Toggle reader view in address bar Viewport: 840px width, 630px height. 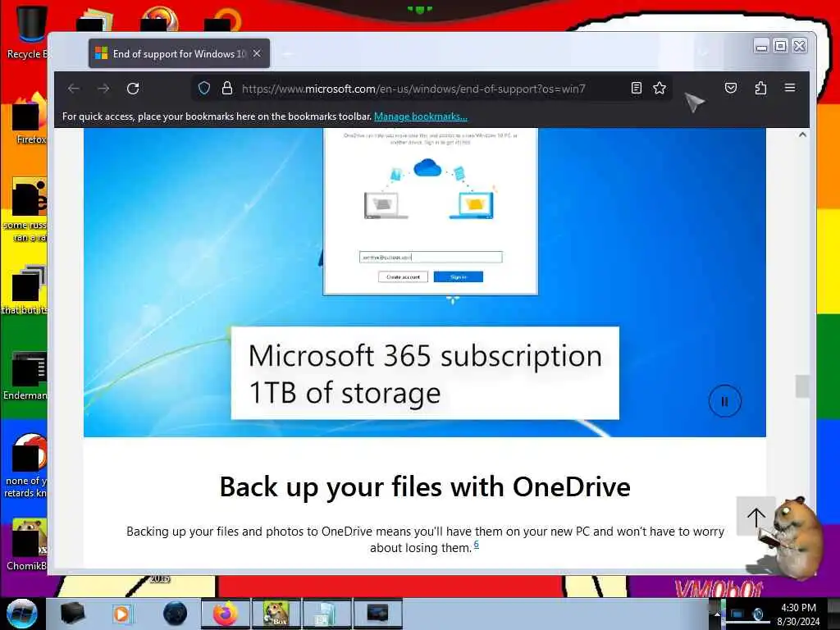[x=636, y=88]
